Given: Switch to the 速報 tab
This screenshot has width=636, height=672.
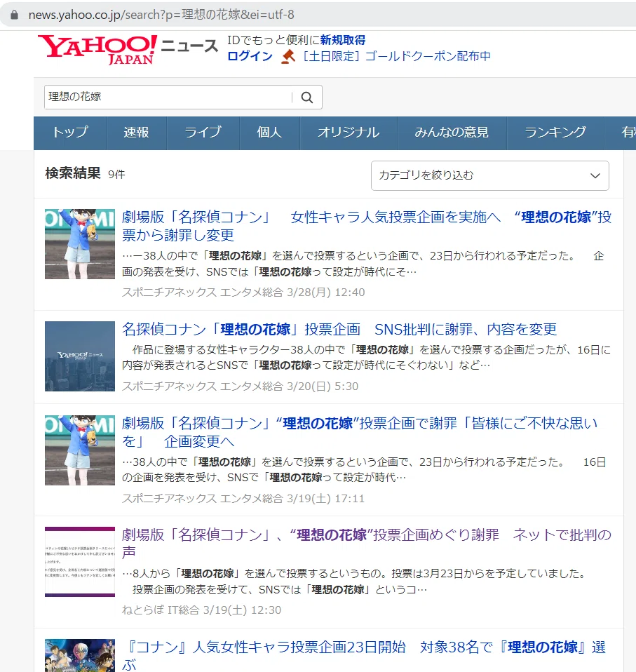Looking at the screenshot, I should tap(136, 133).
